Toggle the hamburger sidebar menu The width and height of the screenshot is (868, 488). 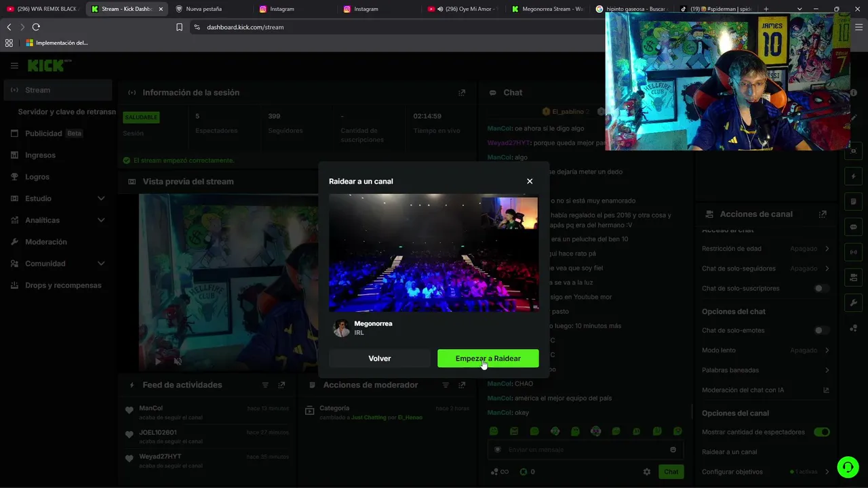pos(14,66)
